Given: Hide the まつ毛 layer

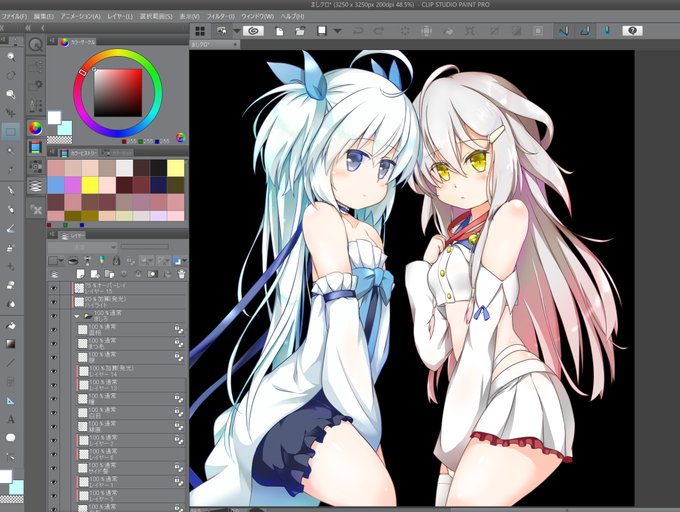Looking at the screenshot, I should click(54, 344).
